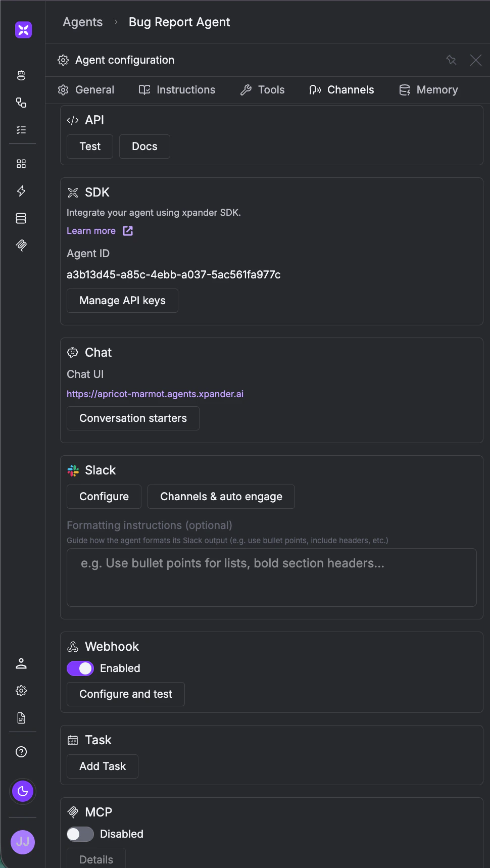Open the help question mark icon
The height and width of the screenshot is (868, 490).
21,752
